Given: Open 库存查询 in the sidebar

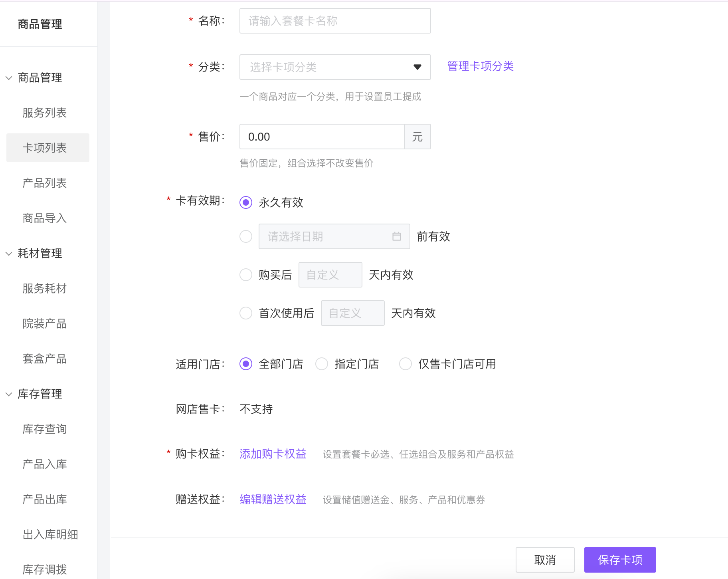Looking at the screenshot, I should tap(44, 429).
